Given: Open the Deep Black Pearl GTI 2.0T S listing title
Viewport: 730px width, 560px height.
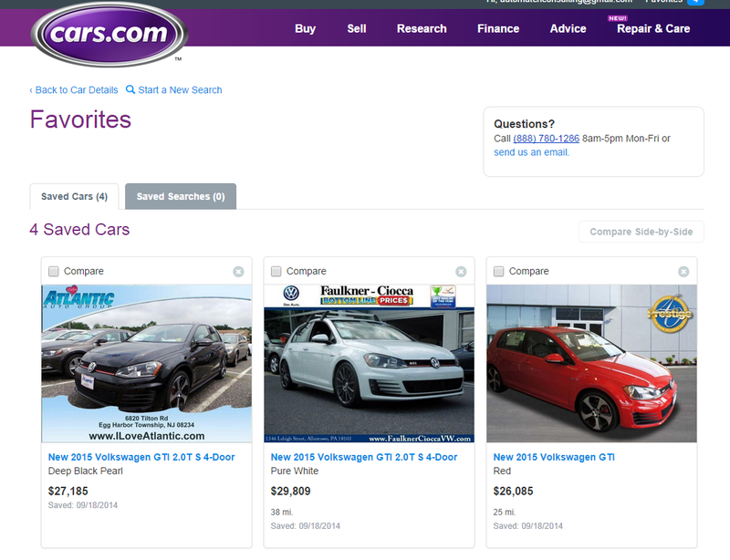Looking at the screenshot, I should point(141,457).
